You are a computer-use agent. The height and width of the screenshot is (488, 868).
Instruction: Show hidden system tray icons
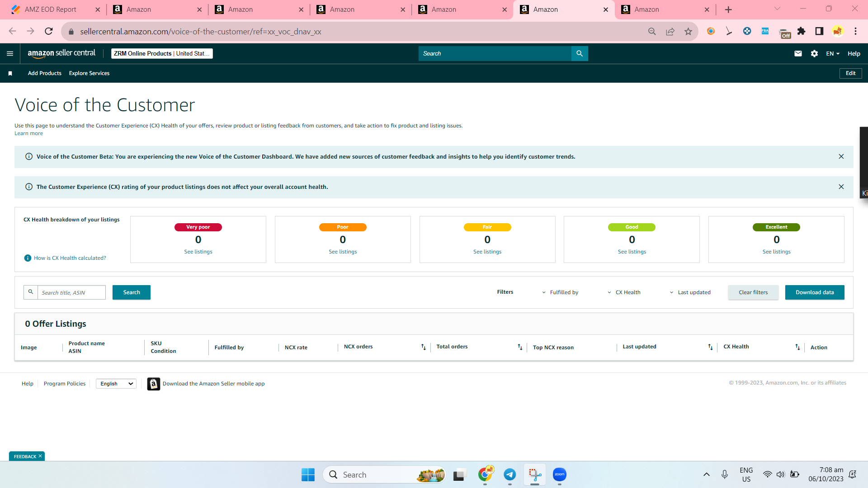(x=706, y=474)
